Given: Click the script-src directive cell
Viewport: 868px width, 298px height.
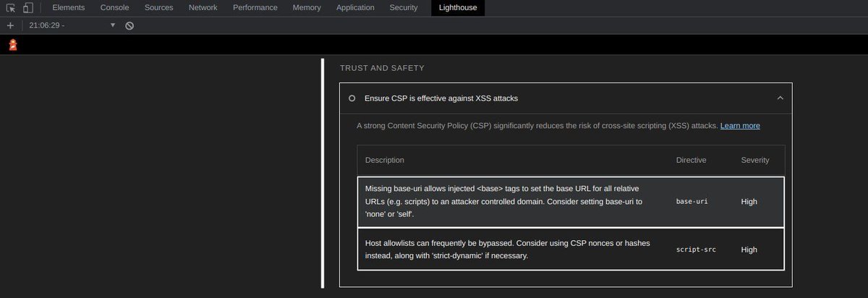Looking at the screenshot, I should tap(697, 250).
